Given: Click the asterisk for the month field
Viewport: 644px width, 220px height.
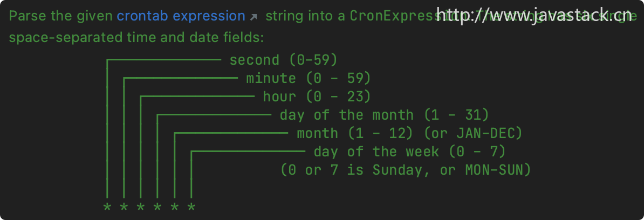Looking at the screenshot, I should 175,207.
